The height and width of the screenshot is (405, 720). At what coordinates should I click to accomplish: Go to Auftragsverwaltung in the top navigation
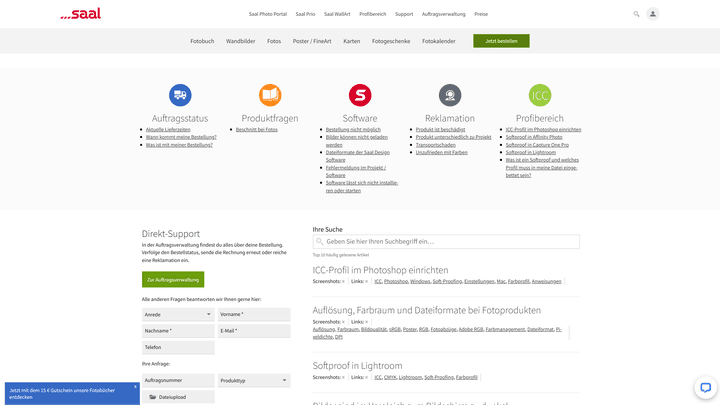[441, 14]
